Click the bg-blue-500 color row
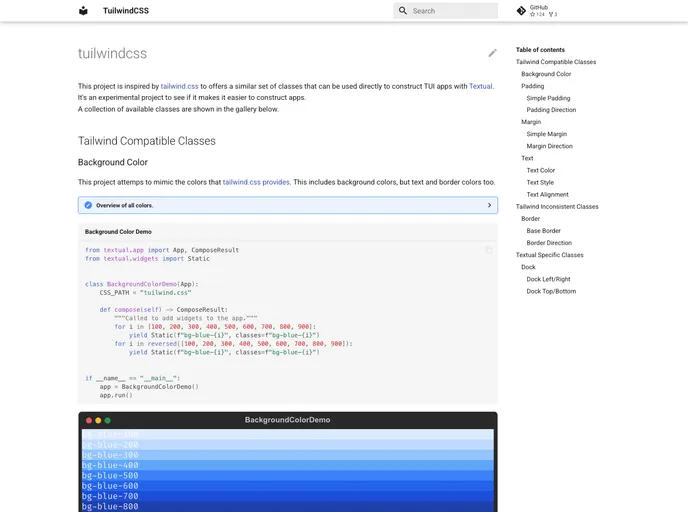 tap(288, 476)
